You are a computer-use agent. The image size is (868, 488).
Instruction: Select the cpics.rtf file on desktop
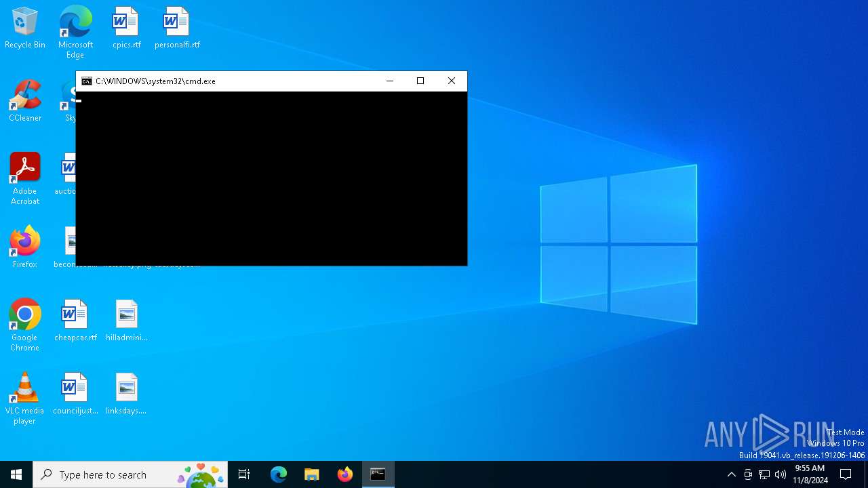tap(126, 28)
